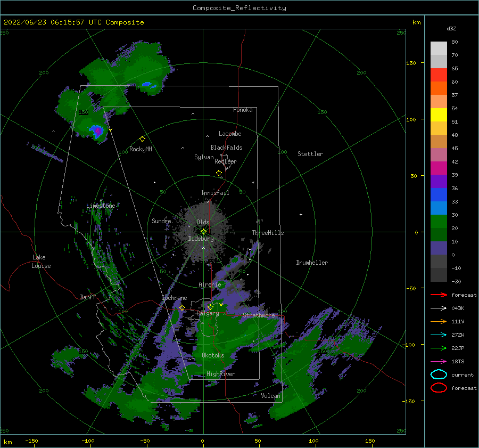Image resolution: width=479 pixels, height=448 pixels.
Task: Click the yellow diamond marker above Calgary
Action: (x=210, y=307)
